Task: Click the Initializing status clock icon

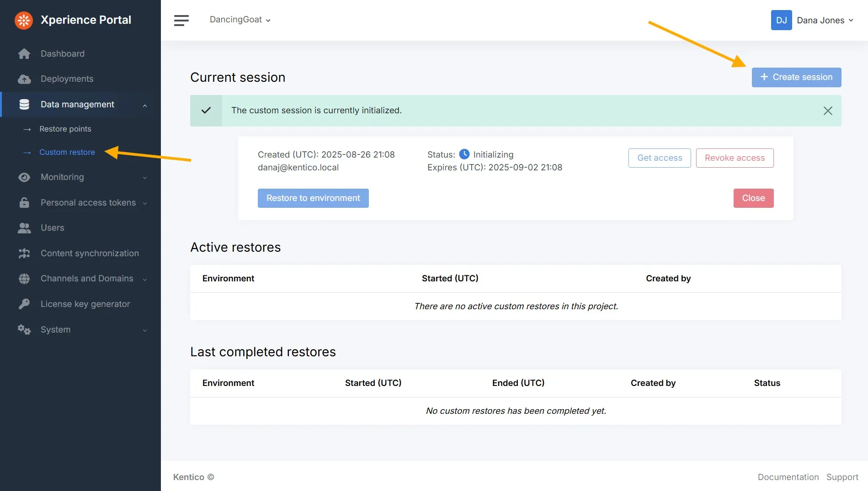Action: coord(464,154)
